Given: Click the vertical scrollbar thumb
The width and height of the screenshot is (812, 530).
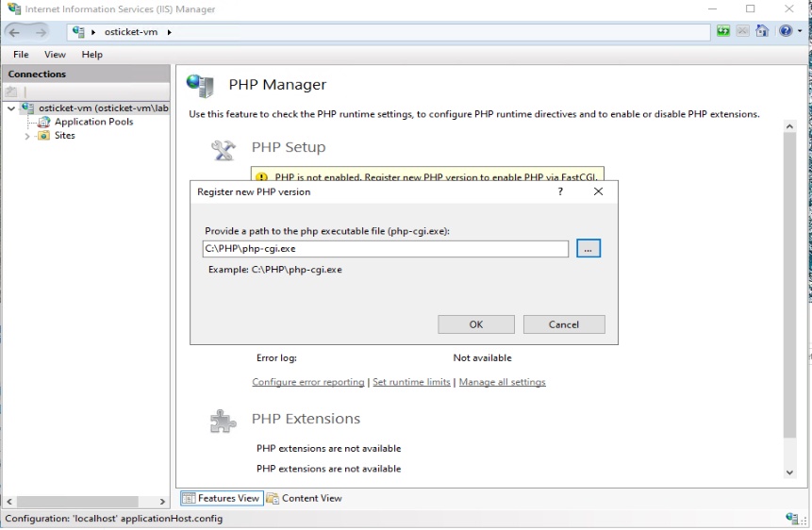Looking at the screenshot, I should pos(789,285).
